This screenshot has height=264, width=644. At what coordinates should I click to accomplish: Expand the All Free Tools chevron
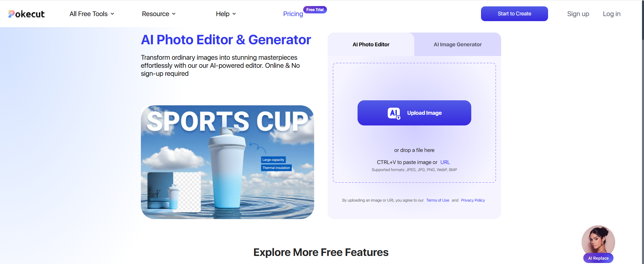pyautogui.click(x=112, y=14)
